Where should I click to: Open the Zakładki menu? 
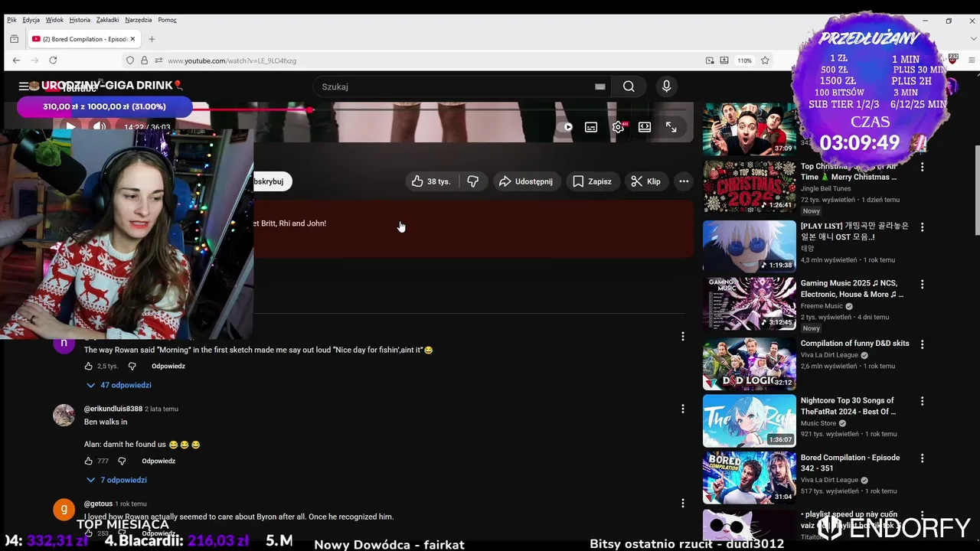click(107, 20)
